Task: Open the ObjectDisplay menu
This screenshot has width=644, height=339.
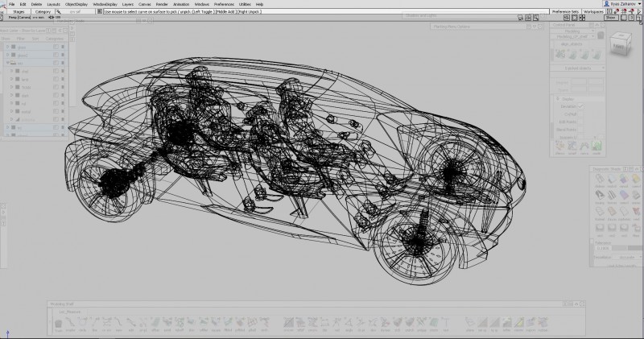Action: click(x=76, y=4)
